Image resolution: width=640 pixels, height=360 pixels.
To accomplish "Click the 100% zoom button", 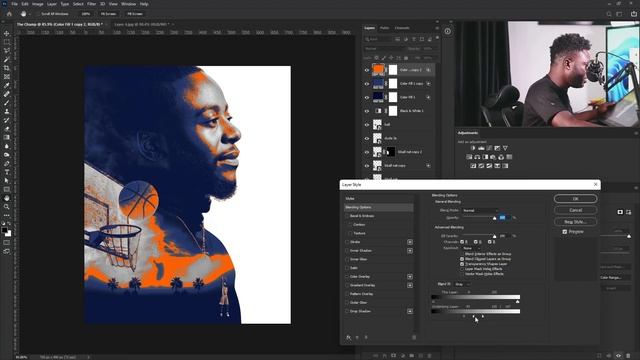I will [x=85, y=14].
